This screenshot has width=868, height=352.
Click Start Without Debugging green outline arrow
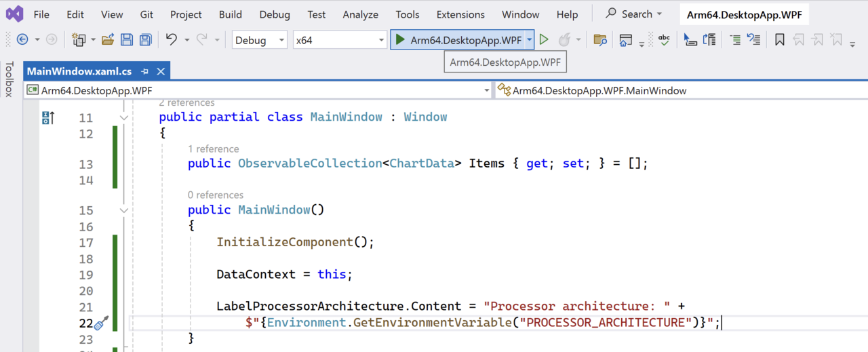click(544, 40)
